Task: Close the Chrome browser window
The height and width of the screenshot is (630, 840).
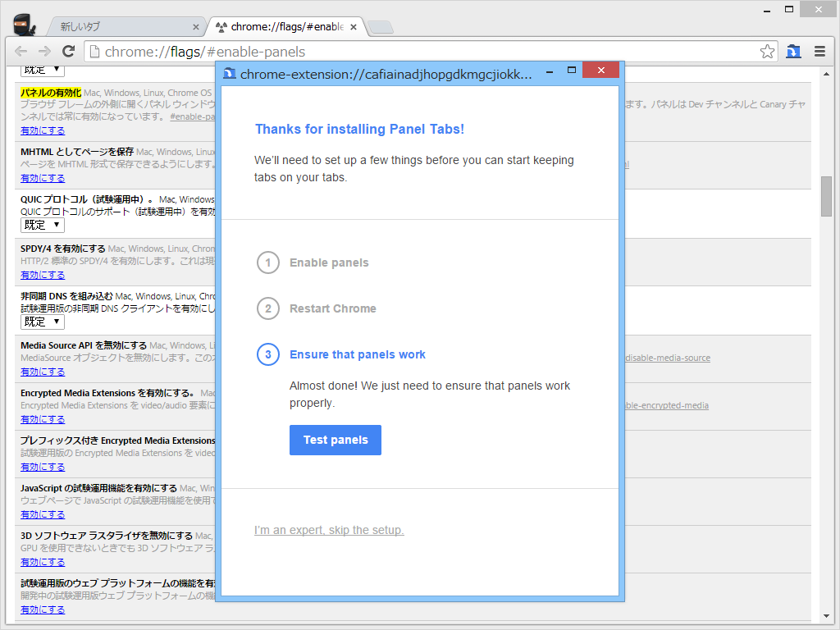Action: [819, 10]
